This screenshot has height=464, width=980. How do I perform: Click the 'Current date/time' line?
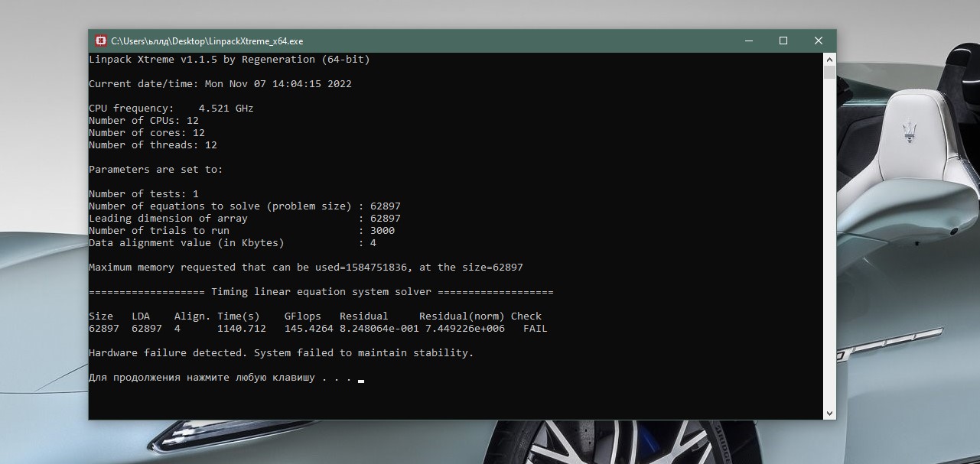pos(220,84)
